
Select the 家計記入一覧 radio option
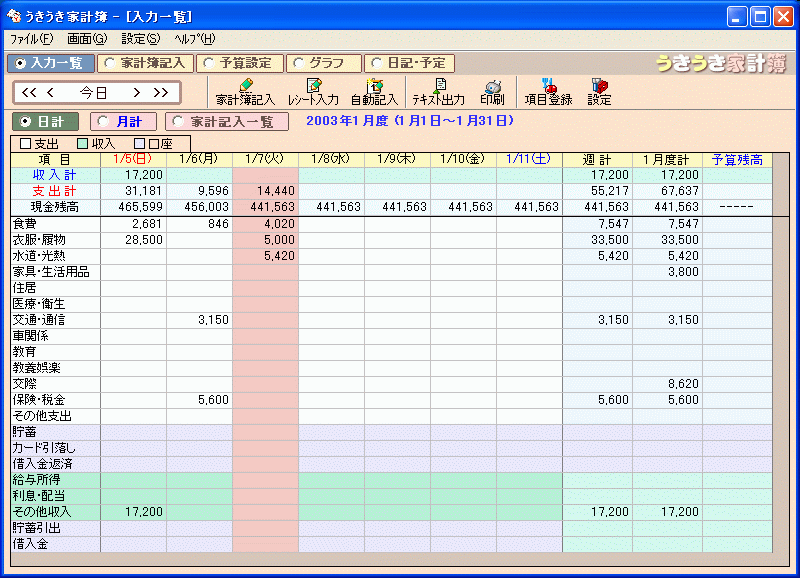coord(226,121)
